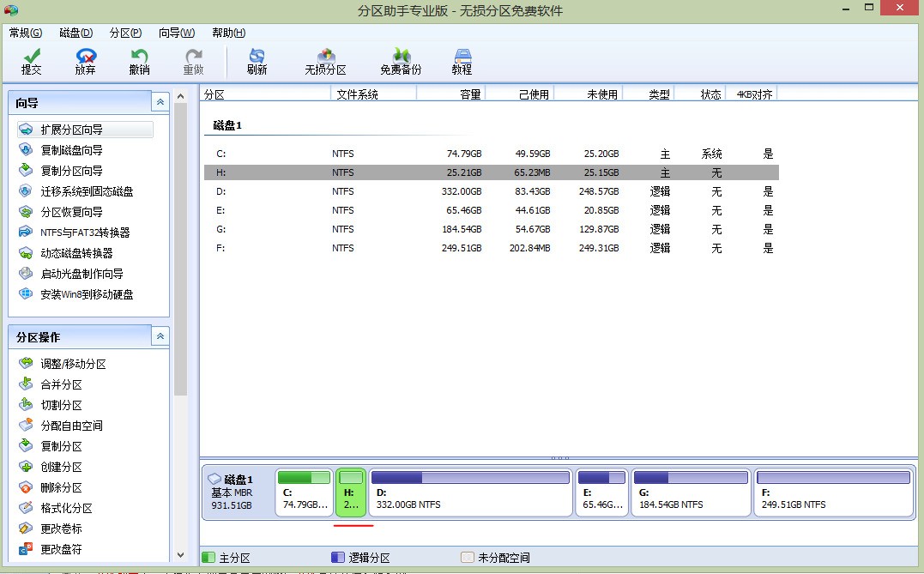The width and height of the screenshot is (924, 574).
Task: Open the 教程 tutorial icon
Action: pyautogui.click(x=462, y=60)
